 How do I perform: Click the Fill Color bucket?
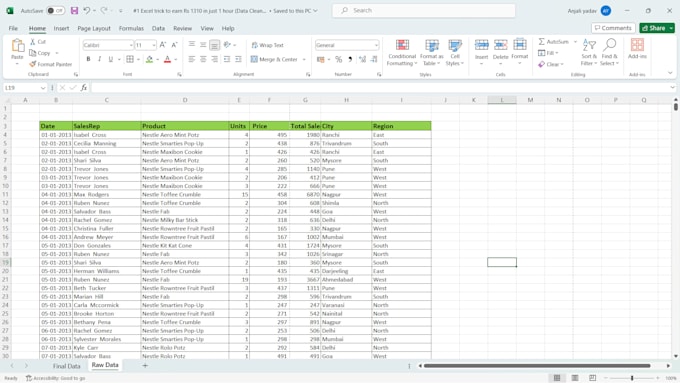[x=149, y=59]
